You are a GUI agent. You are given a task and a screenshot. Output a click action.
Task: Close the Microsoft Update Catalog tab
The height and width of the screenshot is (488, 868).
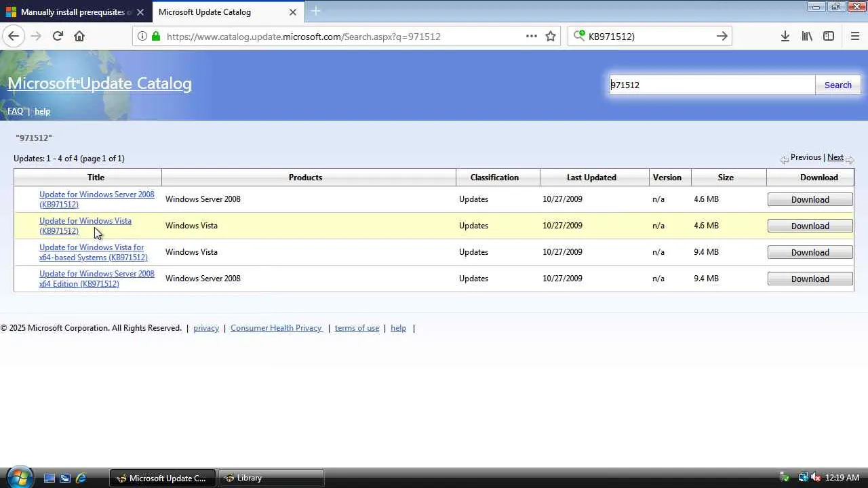coord(293,12)
